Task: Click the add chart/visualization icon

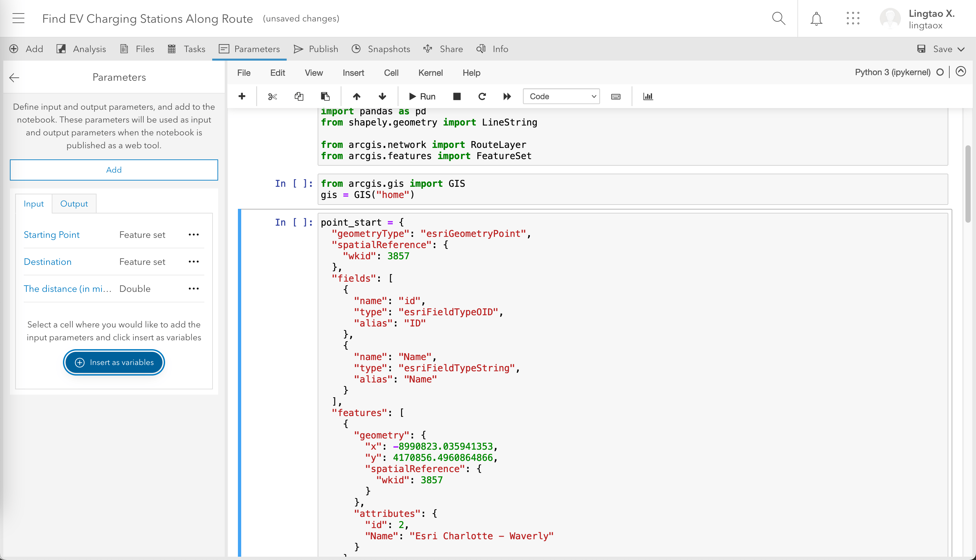Action: point(648,96)
